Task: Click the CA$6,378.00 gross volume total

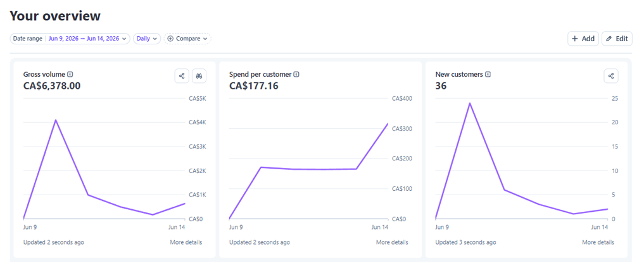Action: tap(52, 86)
